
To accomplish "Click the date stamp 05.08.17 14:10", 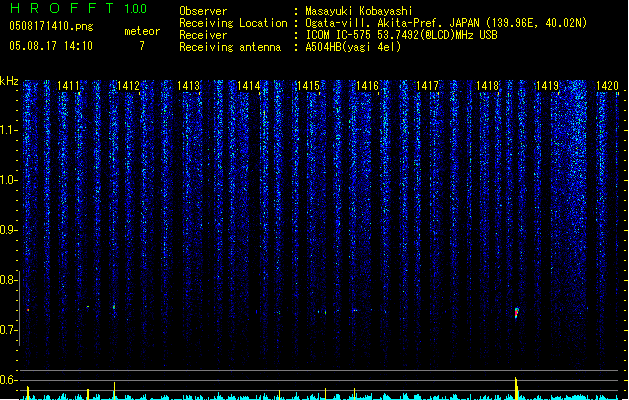I will click(51, 46).
